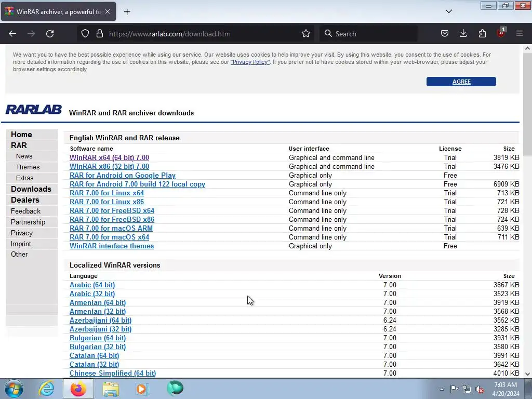
Task: Open the Imprint sidebar link
Action: tap(21, 244)
